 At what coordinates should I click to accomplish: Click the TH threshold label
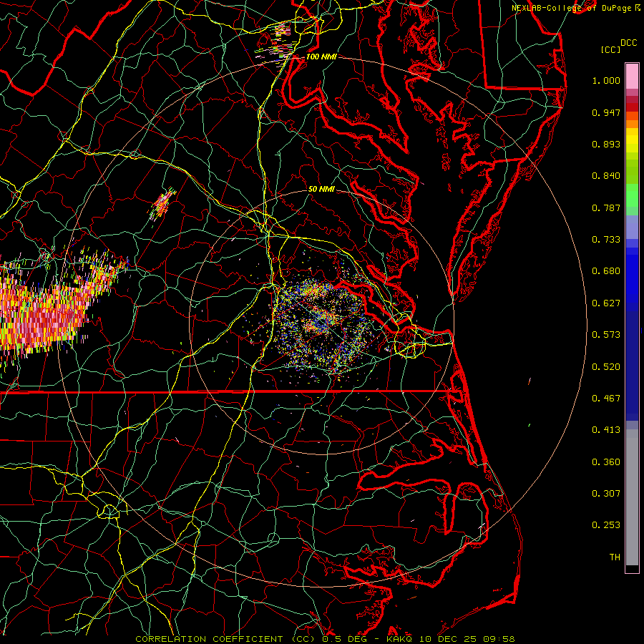coord(615,557)
